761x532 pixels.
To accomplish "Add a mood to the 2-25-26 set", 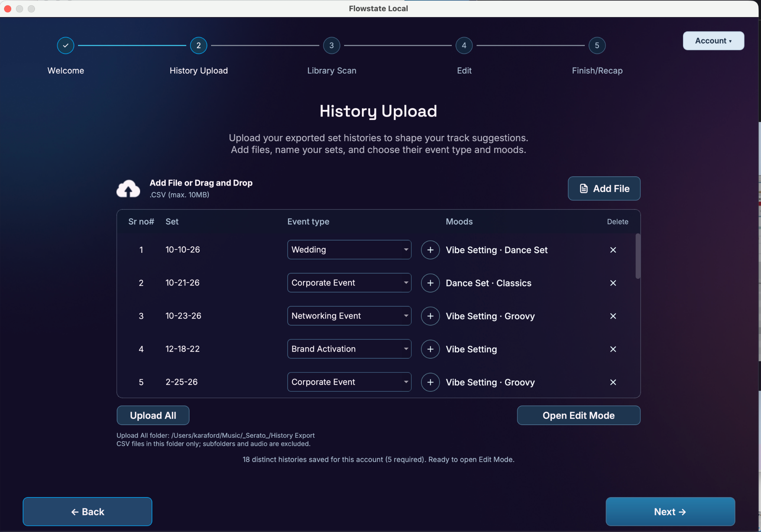I will [x=430, y=382].
